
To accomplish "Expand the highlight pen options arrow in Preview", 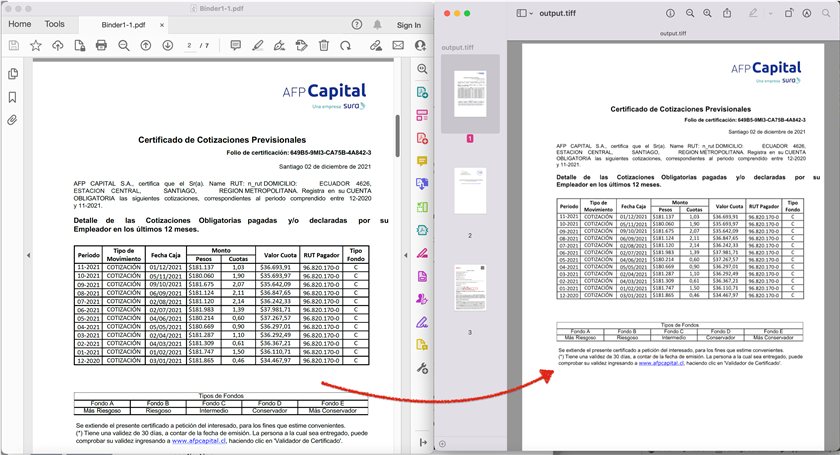I will tap(768, 13).
